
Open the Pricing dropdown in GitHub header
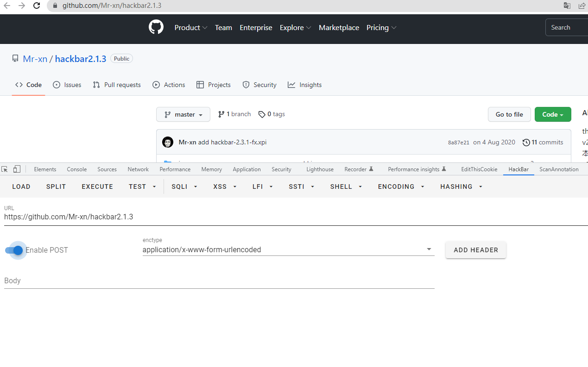coord(381,28)
